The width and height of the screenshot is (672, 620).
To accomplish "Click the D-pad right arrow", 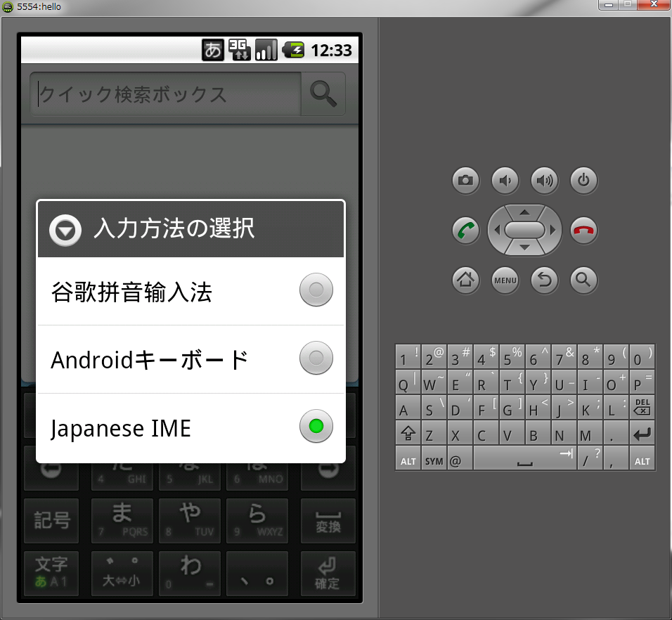I will (x=553, y=230).
